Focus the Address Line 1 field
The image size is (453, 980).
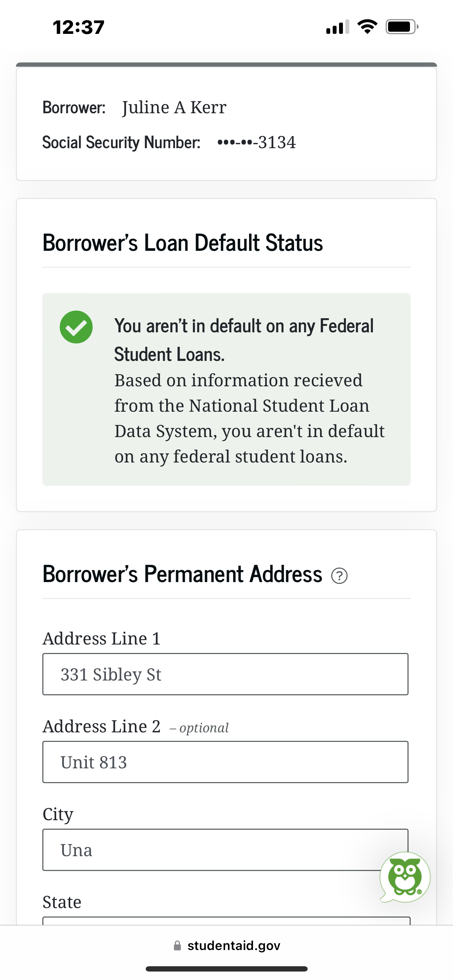[x=225, y=674]
